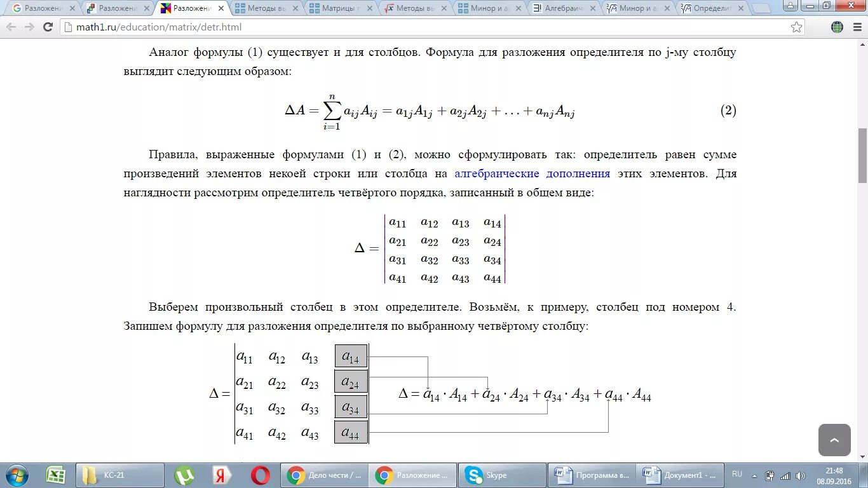The width and height of the screenshot is (868, 488).
Task: Click the highlighted a44 box
Action: [x=351, y=432]
